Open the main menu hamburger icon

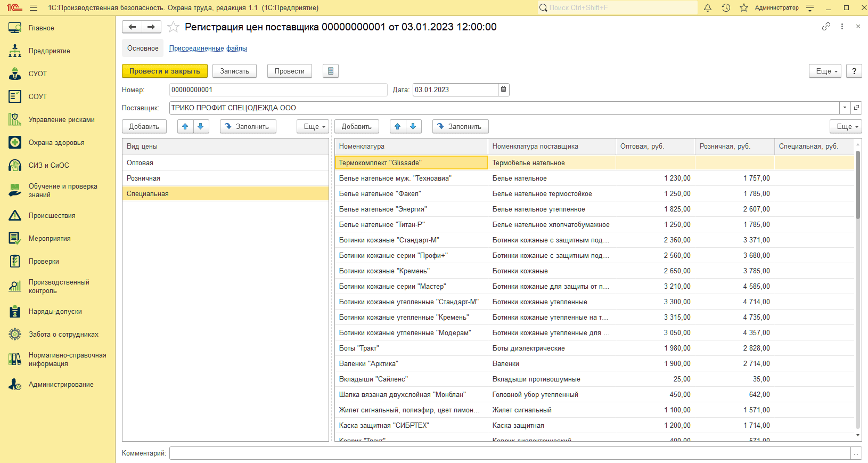click(x=34, y=8)
